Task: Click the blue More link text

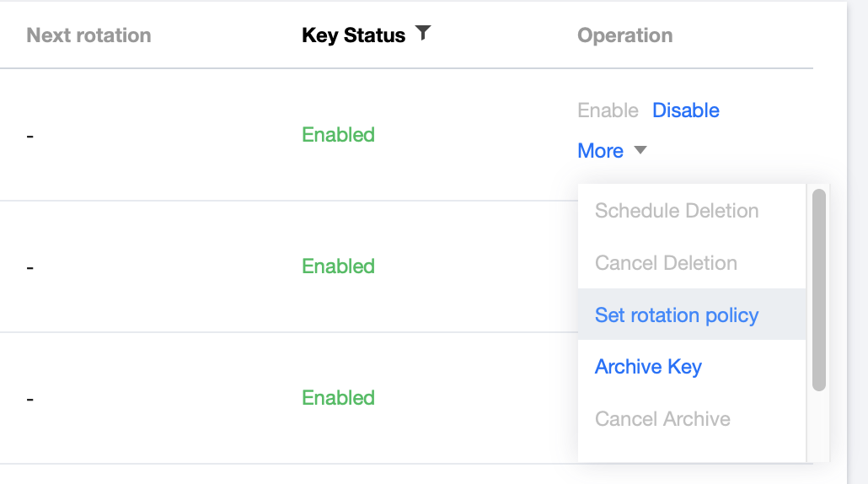Action: tap(600, 151)
